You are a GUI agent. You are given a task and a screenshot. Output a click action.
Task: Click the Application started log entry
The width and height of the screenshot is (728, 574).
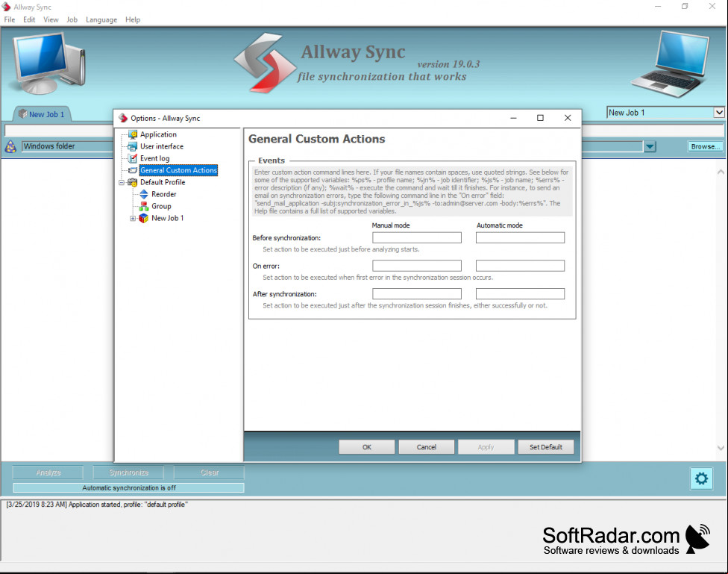[x=97, y=505]
